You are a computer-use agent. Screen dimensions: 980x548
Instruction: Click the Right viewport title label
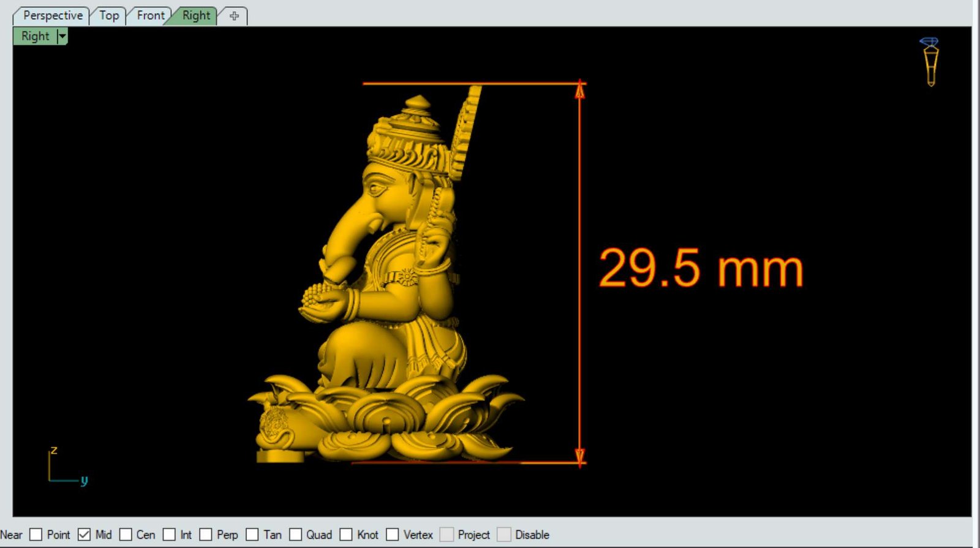point(35,37)
